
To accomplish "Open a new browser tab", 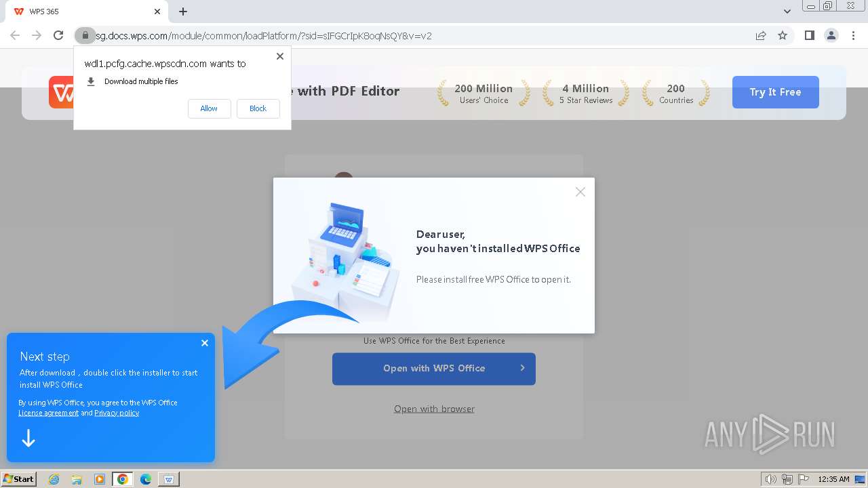I will pyautogui.click(x=183, y=12).
